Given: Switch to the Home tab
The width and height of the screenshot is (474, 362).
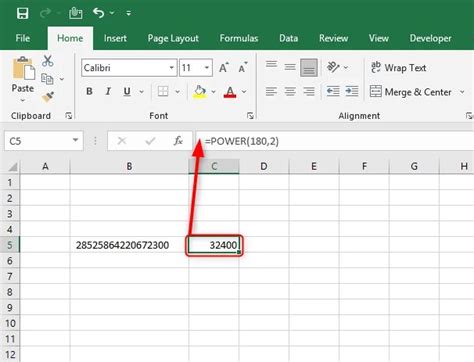Looking at the screenshot, I should tap(70, 38).
